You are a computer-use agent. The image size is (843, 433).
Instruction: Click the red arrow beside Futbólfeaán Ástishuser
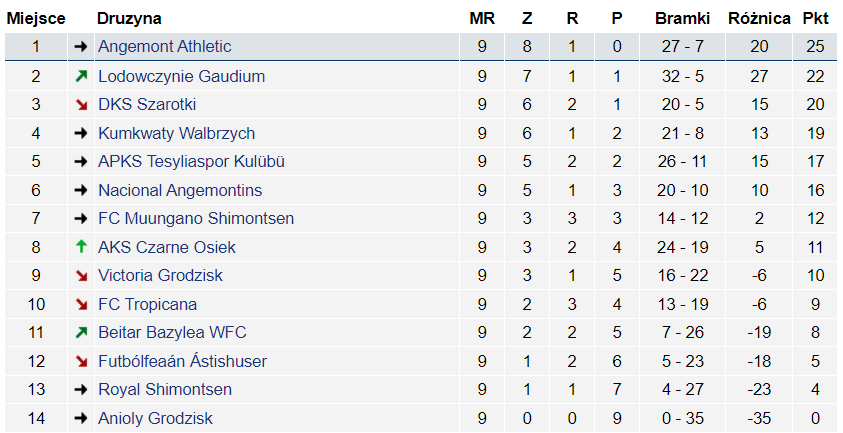coord(81,361)
